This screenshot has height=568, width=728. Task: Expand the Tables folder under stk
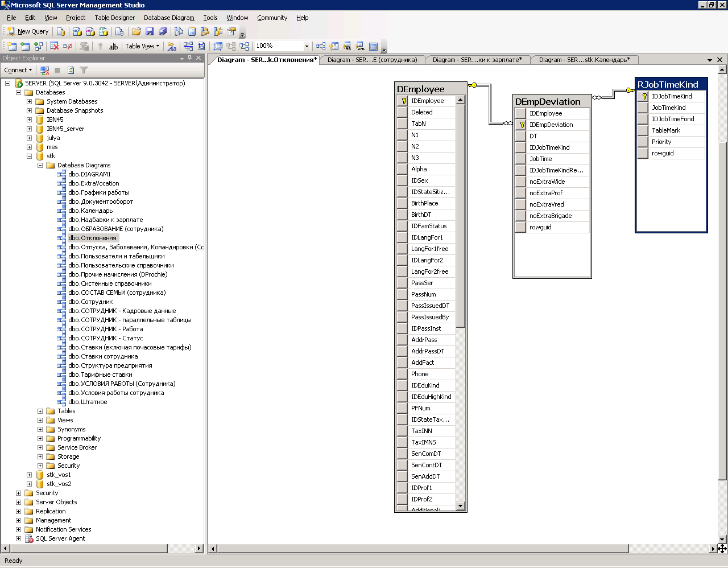click(40, 411)
